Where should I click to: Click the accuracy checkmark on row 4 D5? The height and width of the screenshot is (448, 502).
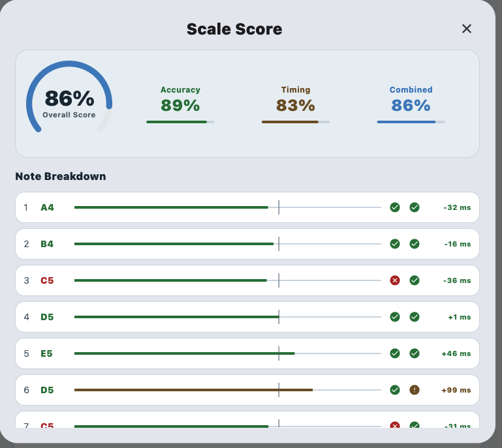(x=395, y=317)
